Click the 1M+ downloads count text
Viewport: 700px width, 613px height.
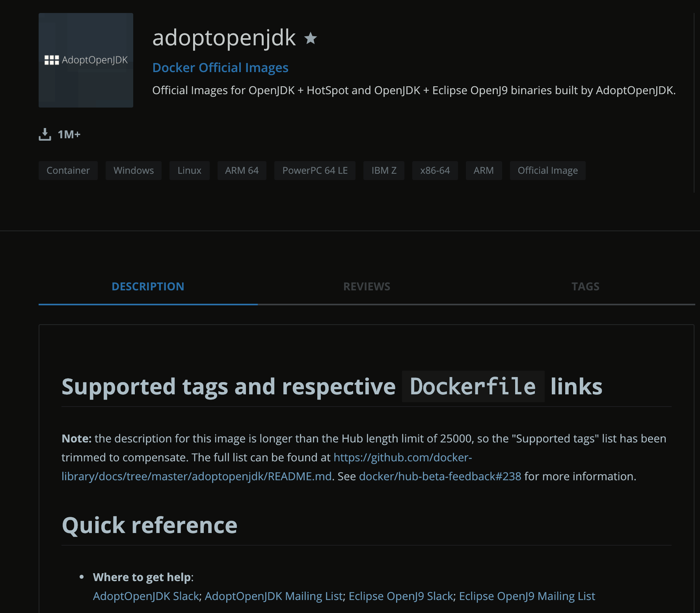coord(69,134)
